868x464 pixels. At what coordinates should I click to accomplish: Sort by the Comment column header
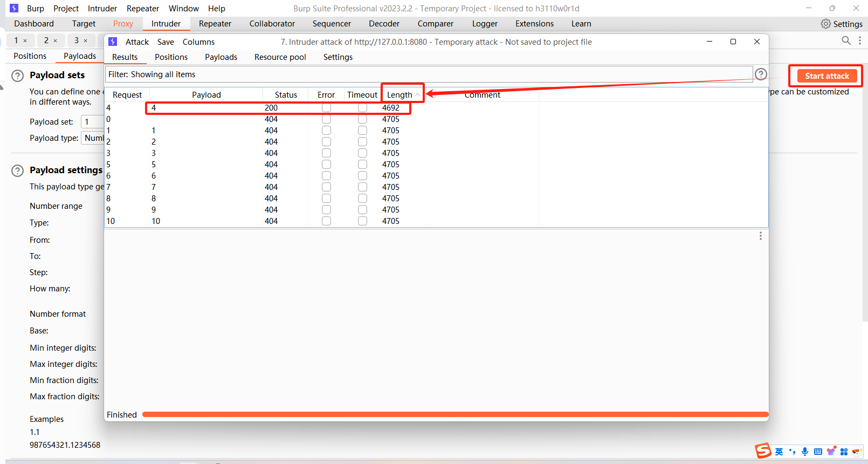coord(482,95)
